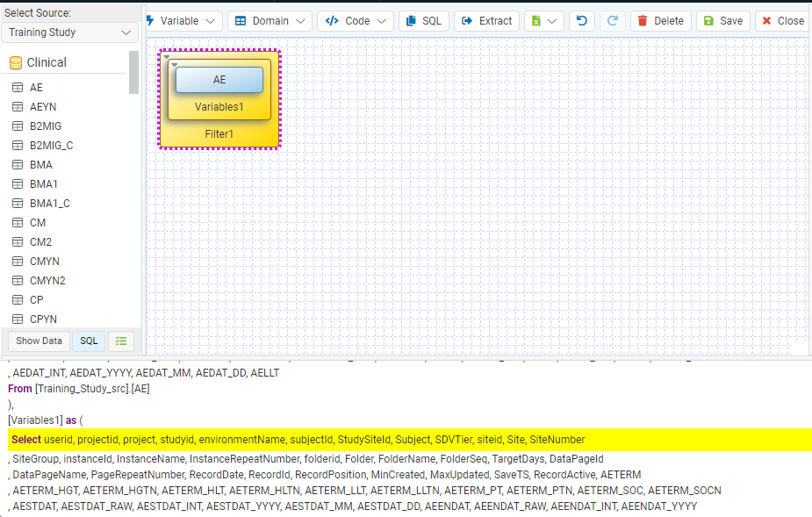Select the BMA1_C table

click(x=50, y=204)
